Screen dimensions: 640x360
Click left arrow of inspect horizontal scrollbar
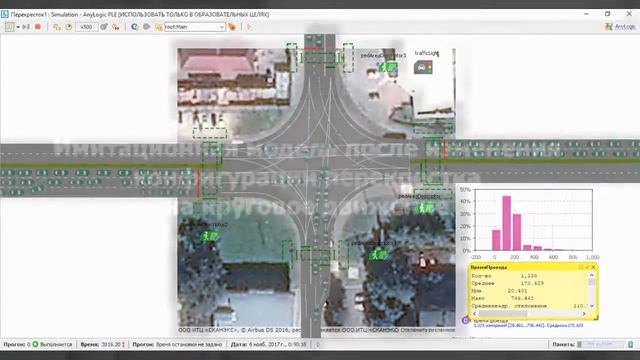474,313
